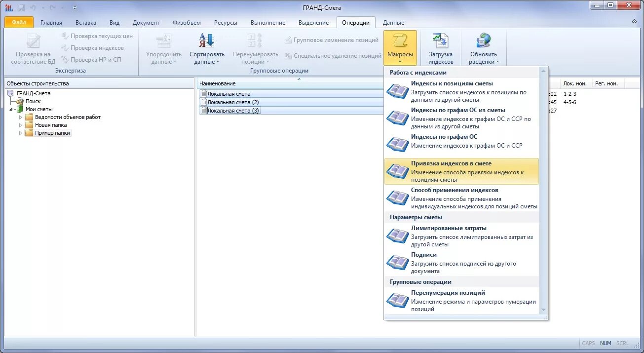The image size is (644, 353).
Task: Run the Подписи macro
Action: point(461,263)
